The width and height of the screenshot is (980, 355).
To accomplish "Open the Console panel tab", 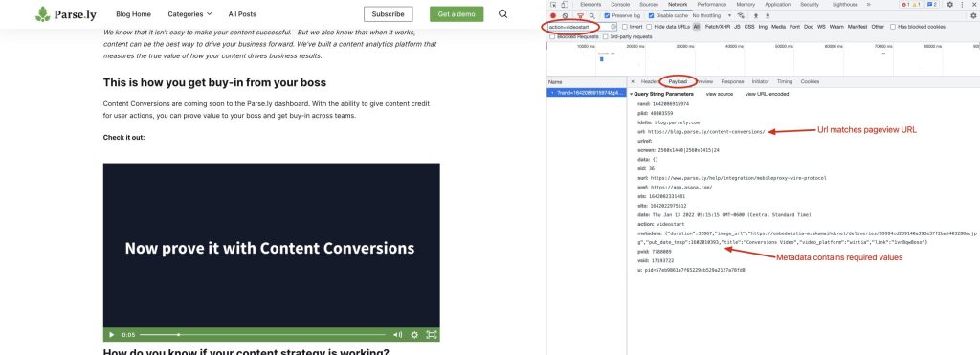I will click(620, 5).
